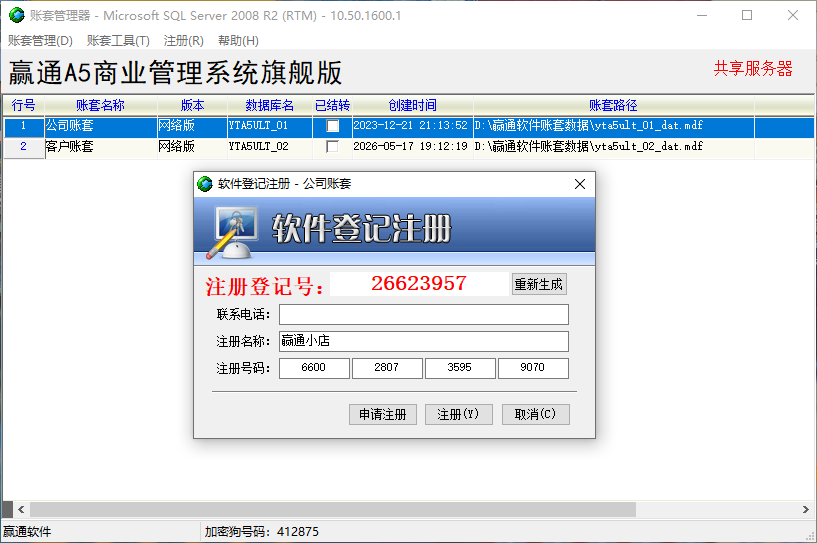The width and height of the screenshot is (817, 543).
Task: Click registration code box containing 9070
Action: [x=533, y=368]
